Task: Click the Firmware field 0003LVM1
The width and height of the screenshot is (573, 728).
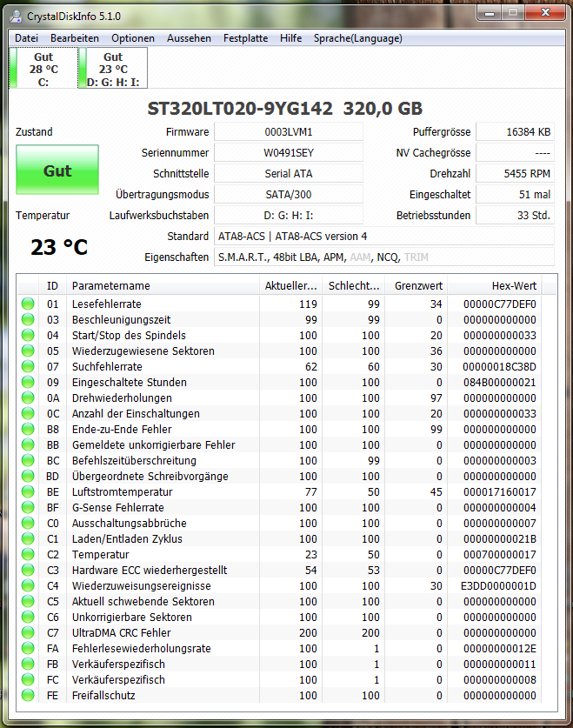Action: [289, 132]
